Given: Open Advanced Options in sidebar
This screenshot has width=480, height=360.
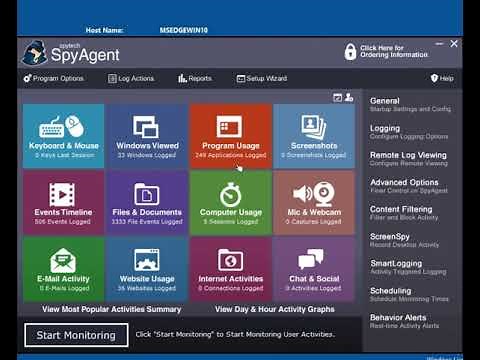Looking at the screenshot, I should pos(409,186).
